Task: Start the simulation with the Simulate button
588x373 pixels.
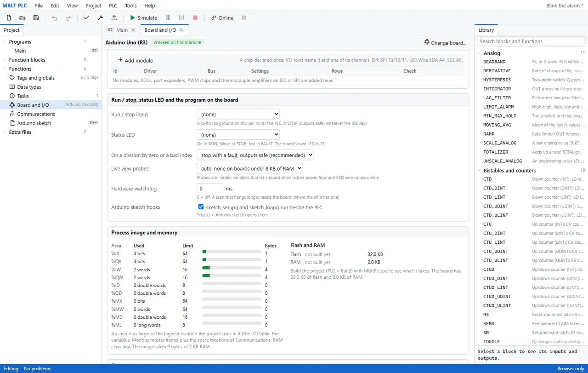Action: click(x=143, y=18)
